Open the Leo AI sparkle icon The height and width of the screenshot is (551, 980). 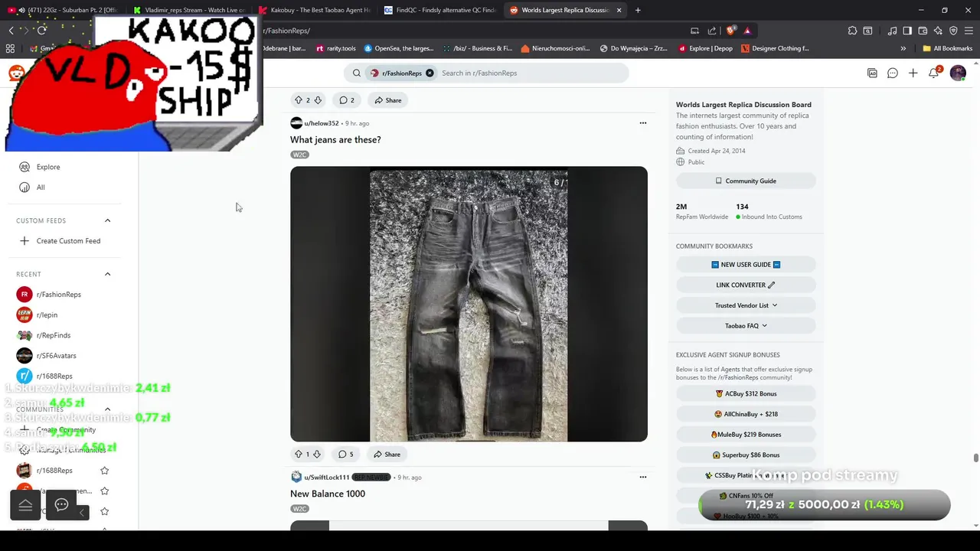pyautogui.click(x=938, y=31)
